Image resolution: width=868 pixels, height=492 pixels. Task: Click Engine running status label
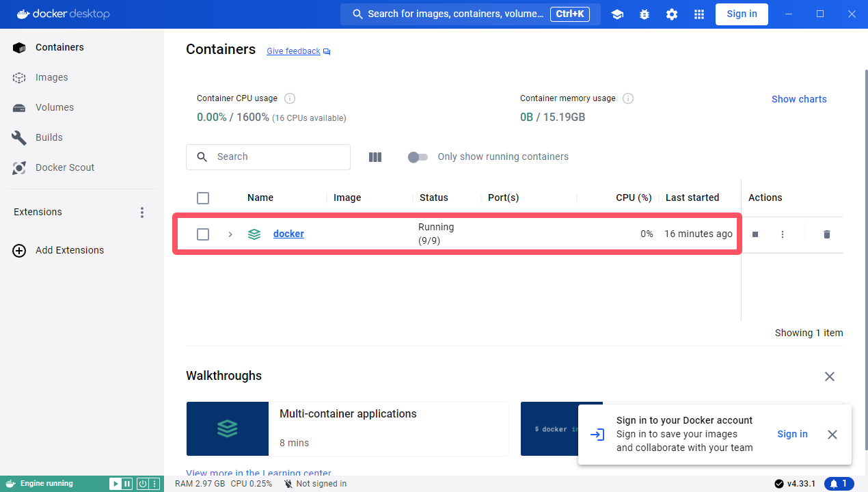pyautogui.click(x=46, y=484)
